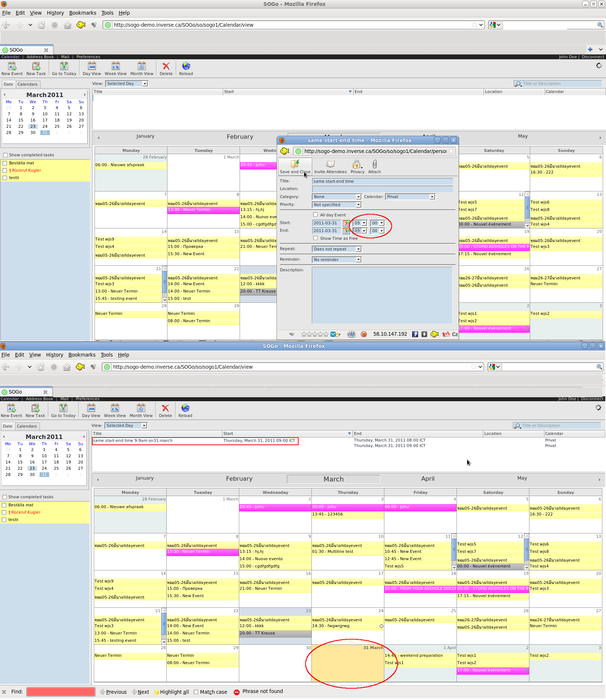Click the Privacy padlock icon
The image size is (606, 700).
coord(357,167)
